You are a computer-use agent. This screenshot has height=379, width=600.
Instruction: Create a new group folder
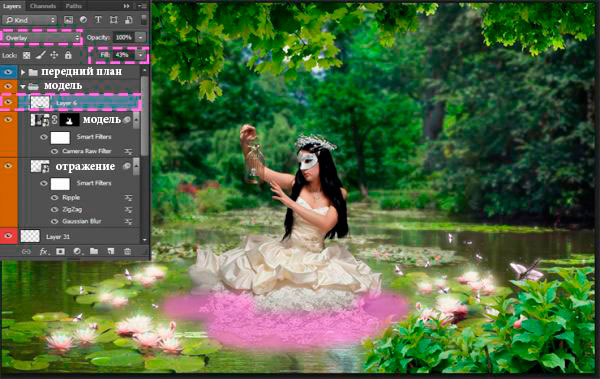(94, 252)
